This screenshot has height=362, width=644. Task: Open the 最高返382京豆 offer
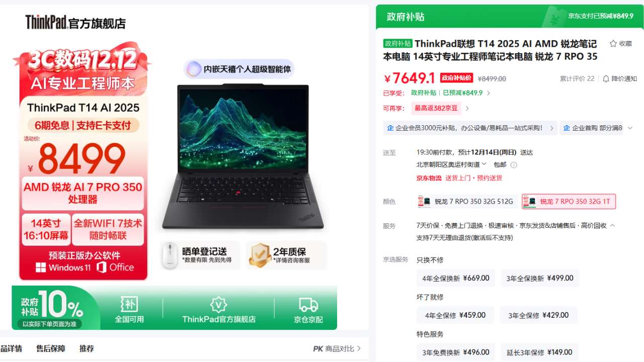[436, 108]
